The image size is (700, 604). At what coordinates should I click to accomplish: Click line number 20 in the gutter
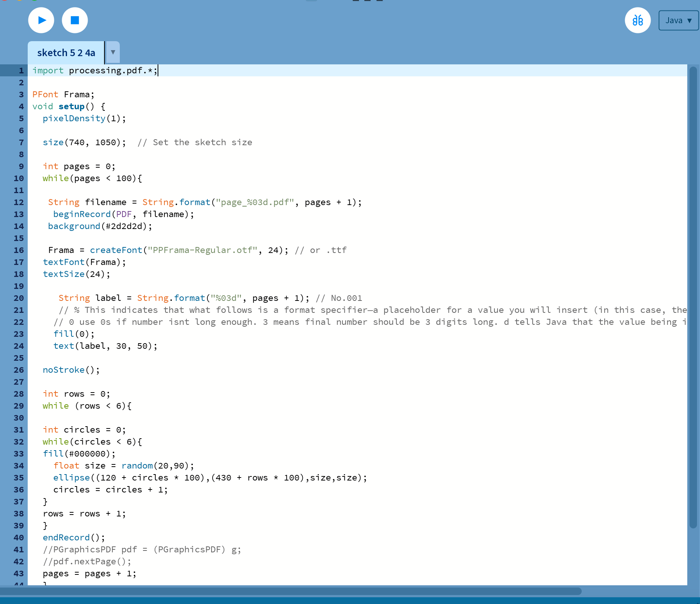click(19, 298)
